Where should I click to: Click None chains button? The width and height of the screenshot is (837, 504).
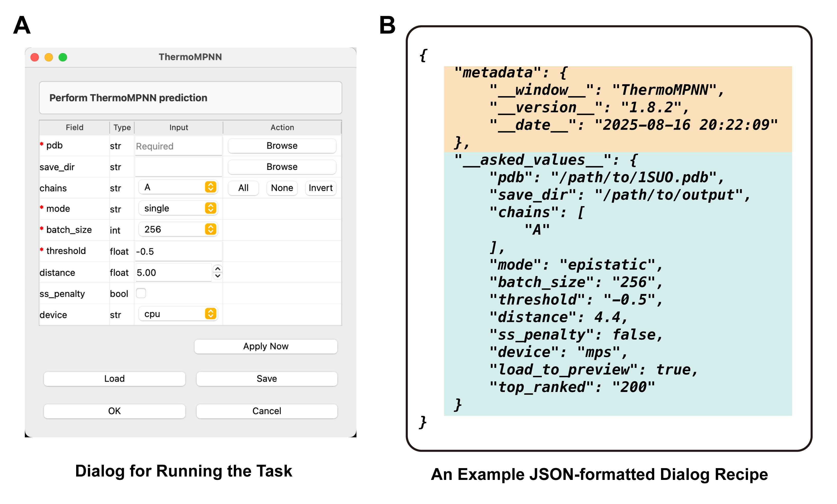pos(282,188)
